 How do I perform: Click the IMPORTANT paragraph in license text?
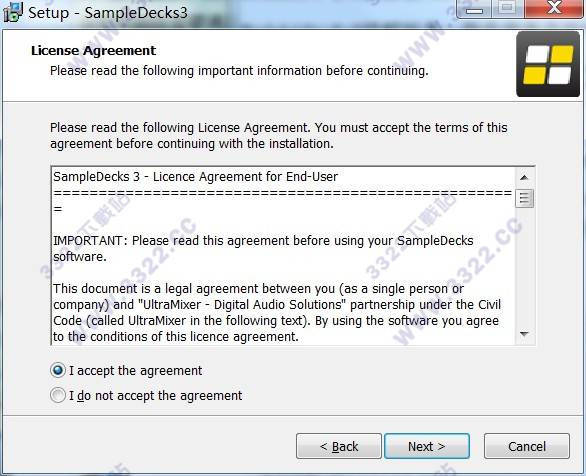(x=263, y=248)
